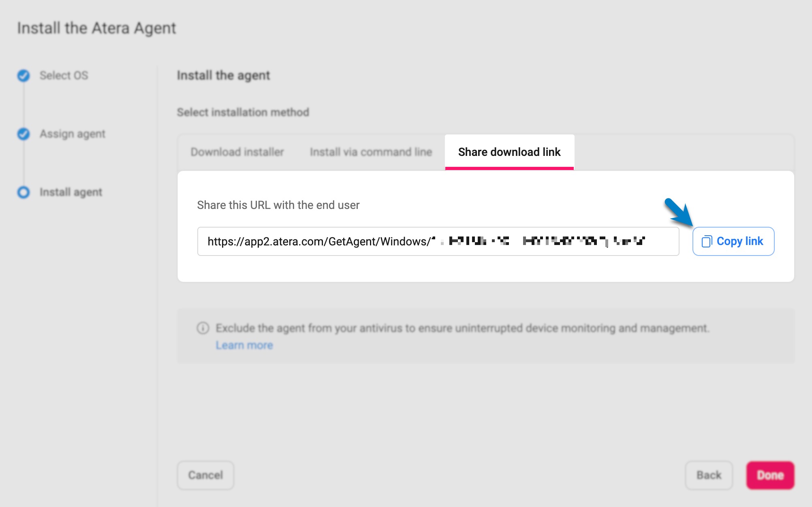
Task: Click the antivirus exclusion notice text
Action: coord(462,328)
